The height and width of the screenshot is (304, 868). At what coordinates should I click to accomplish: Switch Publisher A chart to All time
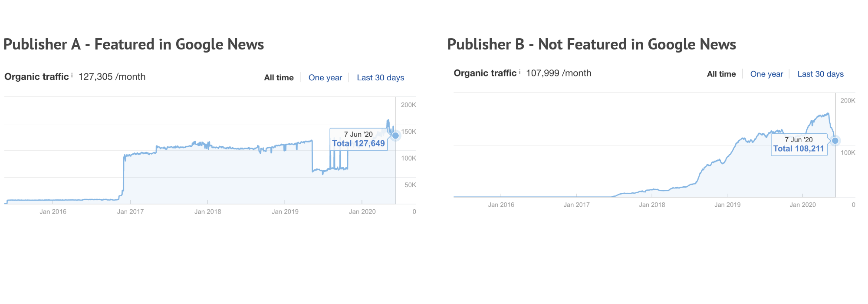[x=279, y=78]
